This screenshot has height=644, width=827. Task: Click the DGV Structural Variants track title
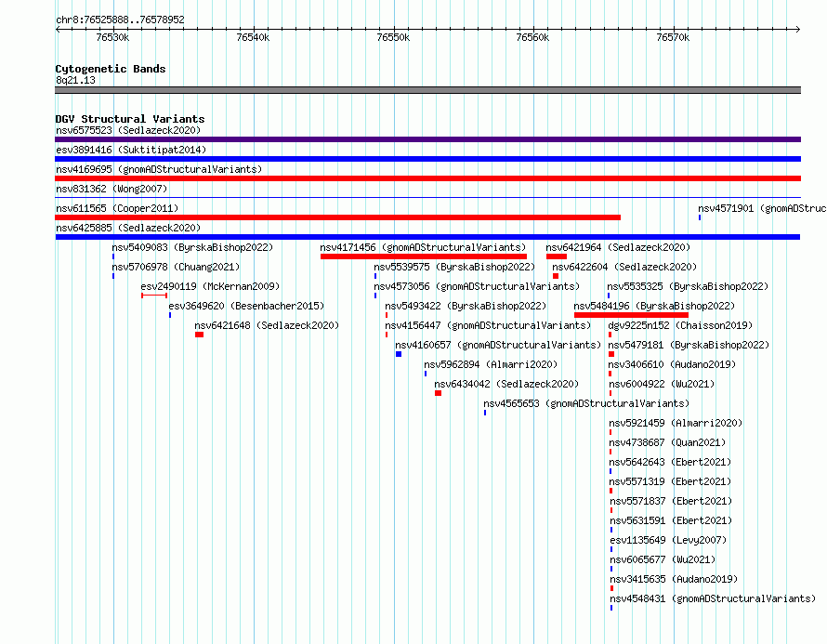click(130, 119)
